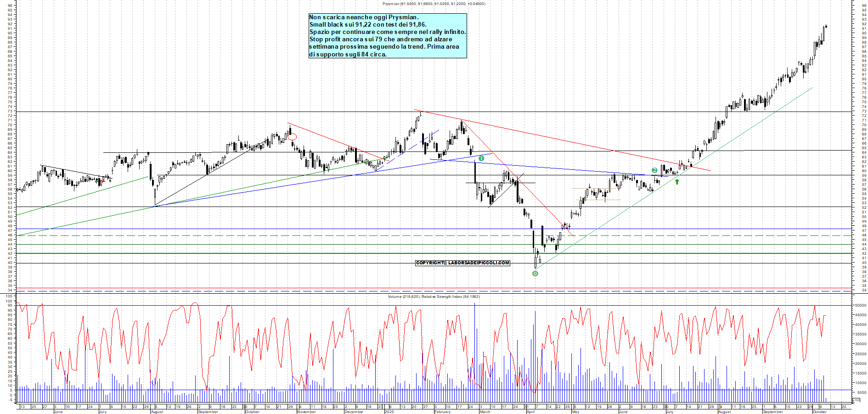Image resolution: width=868 pixels, height=414 pixels.
Task: Click the small red left arrow marker
Action: [x=103, y=181]
